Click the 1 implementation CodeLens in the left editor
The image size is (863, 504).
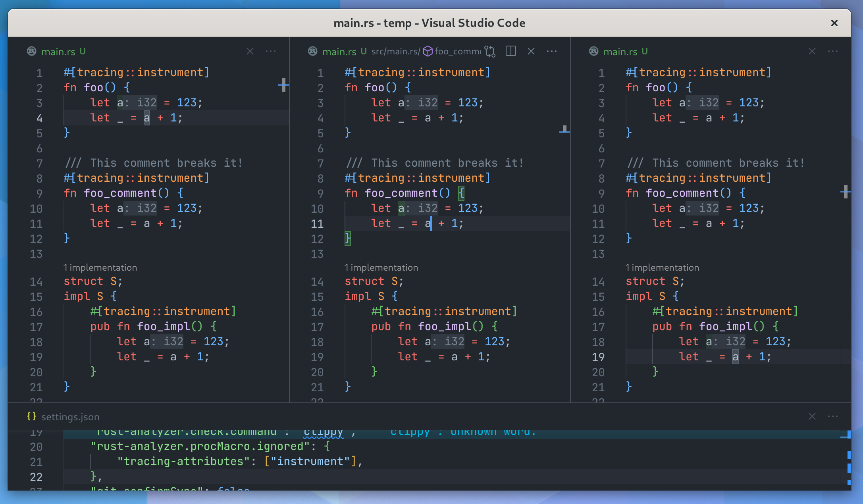[100, 267]
